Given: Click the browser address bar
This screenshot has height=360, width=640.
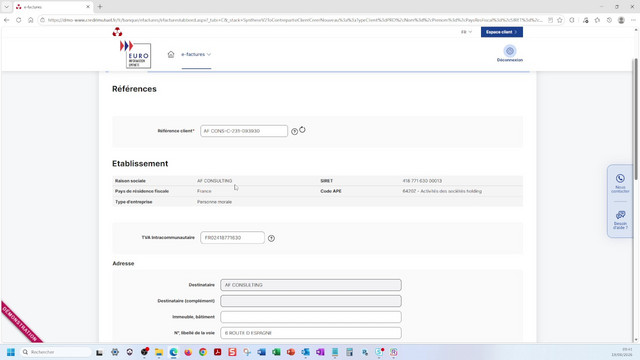Looking at the screenshot, I should tap(294, 20).
